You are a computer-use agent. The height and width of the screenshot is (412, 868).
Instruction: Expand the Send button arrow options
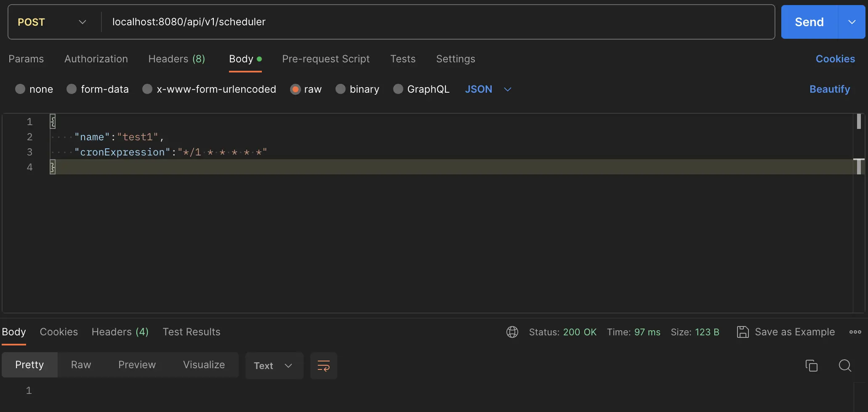[x=852, y=22]
